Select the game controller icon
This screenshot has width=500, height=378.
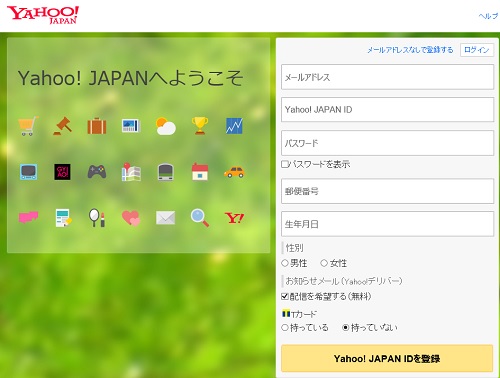[x=97, y=172]
